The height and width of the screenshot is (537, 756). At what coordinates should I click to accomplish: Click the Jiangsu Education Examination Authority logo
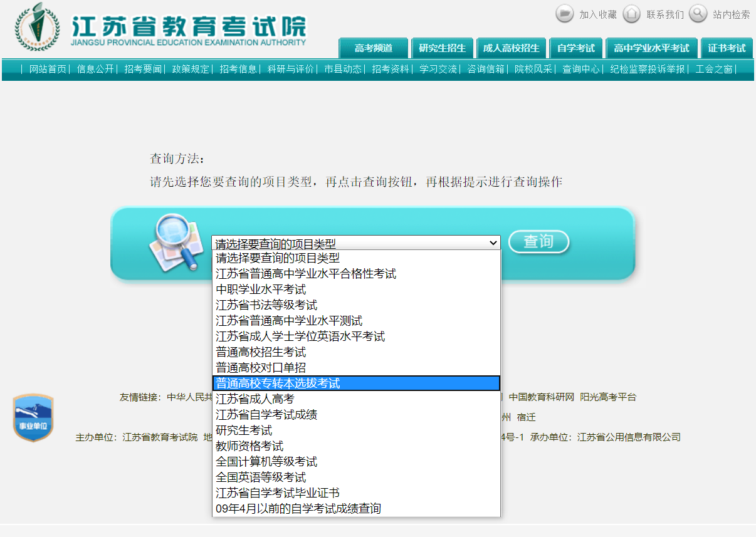coord(38,28)
